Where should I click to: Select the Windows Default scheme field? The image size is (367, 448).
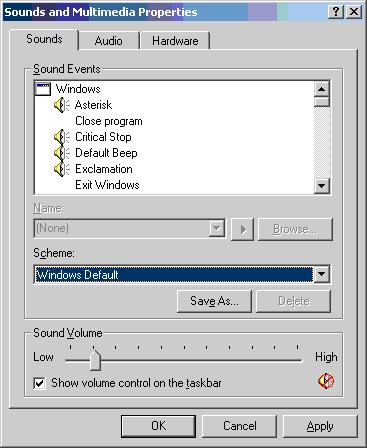[x=174, y=275]
